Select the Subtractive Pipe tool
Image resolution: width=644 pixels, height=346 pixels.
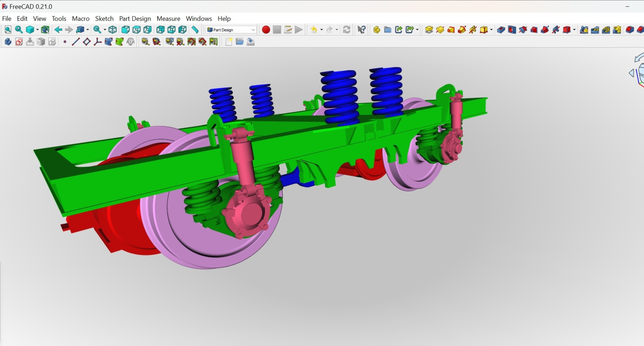[545, 30]
